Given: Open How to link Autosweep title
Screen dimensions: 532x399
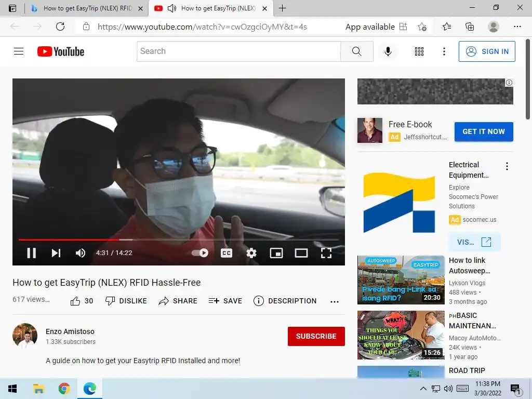Looking at the screenshot, I should (469, 265).
